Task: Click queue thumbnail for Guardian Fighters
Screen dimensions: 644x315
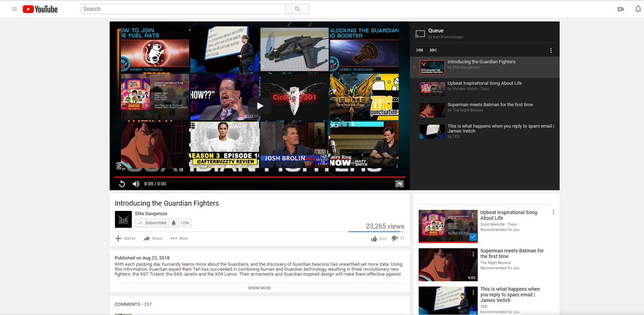Action: pyautogui.click(x=432, y=67)
